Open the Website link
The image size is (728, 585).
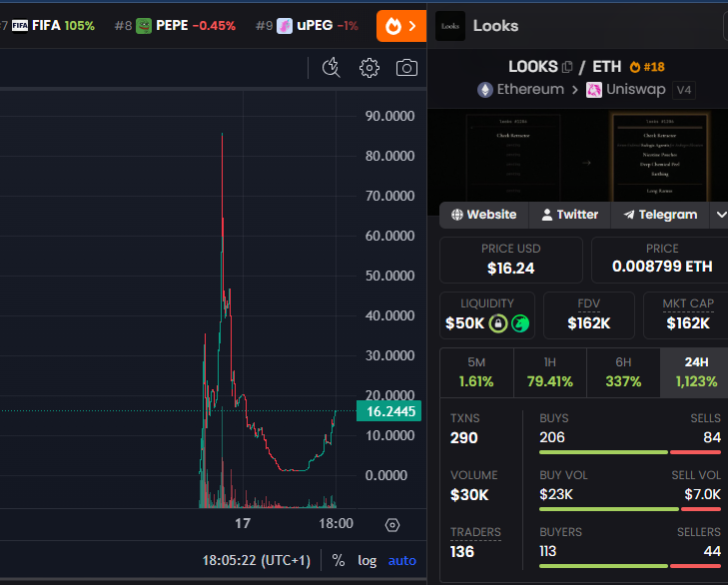coord(483,215)
